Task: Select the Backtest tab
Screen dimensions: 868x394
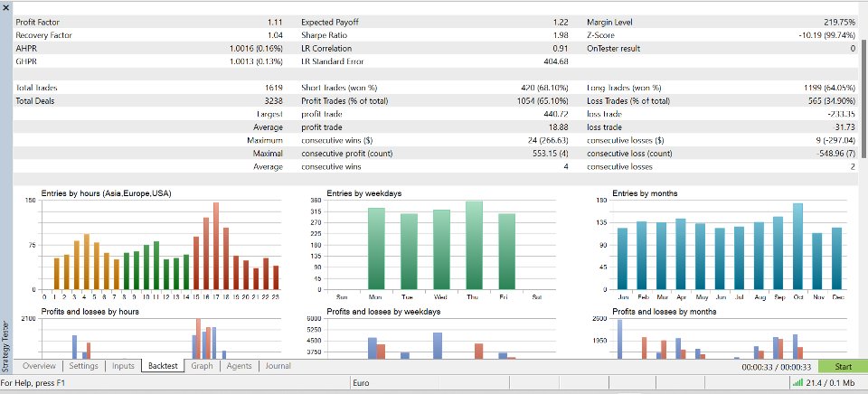Action: (x=164, y=366)
